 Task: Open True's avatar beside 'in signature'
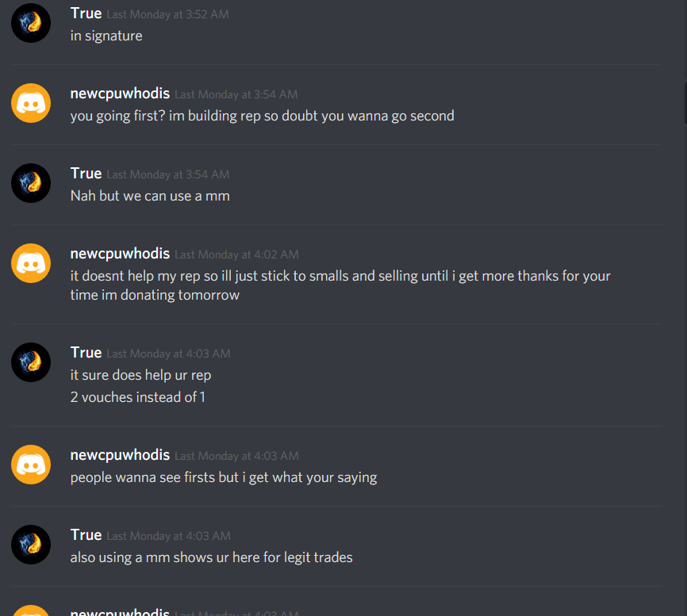coord(31,23)
